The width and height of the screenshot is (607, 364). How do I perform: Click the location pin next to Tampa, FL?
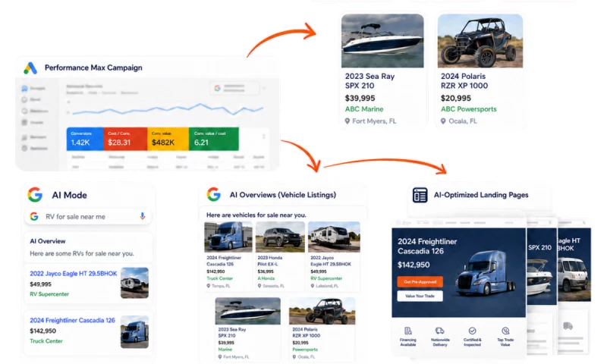208,286
